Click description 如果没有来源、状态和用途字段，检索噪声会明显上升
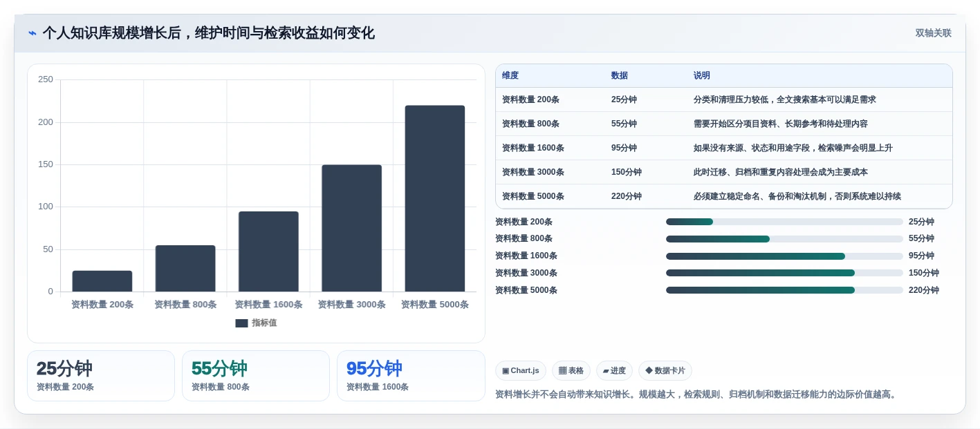980x429 pixels. click(793, 148)
